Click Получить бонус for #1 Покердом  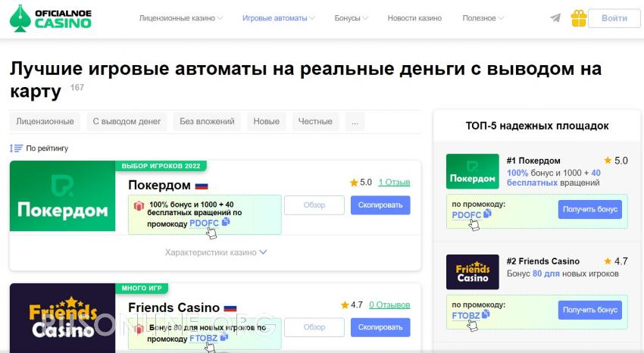click(589, 209)
